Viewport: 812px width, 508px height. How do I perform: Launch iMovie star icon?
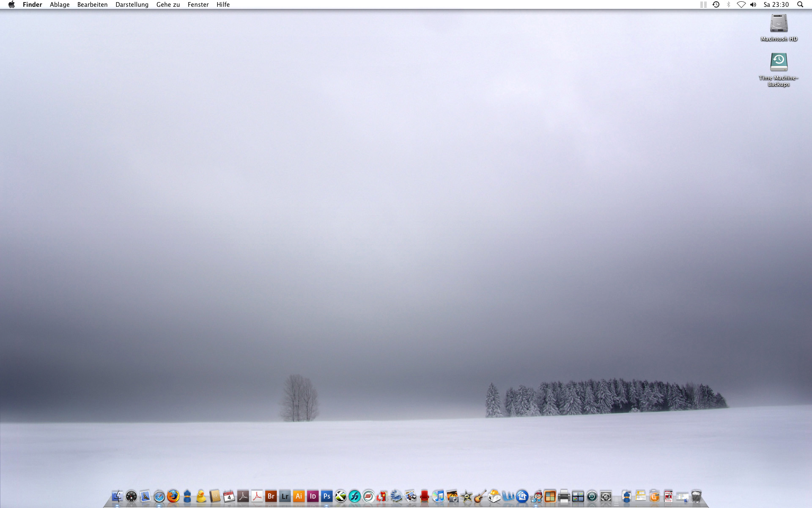point(466,496)
